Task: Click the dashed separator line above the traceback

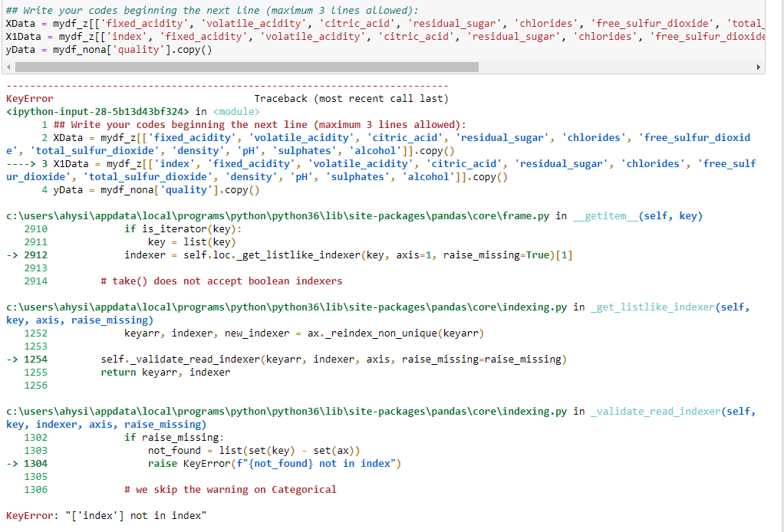Action: [222, 85]
